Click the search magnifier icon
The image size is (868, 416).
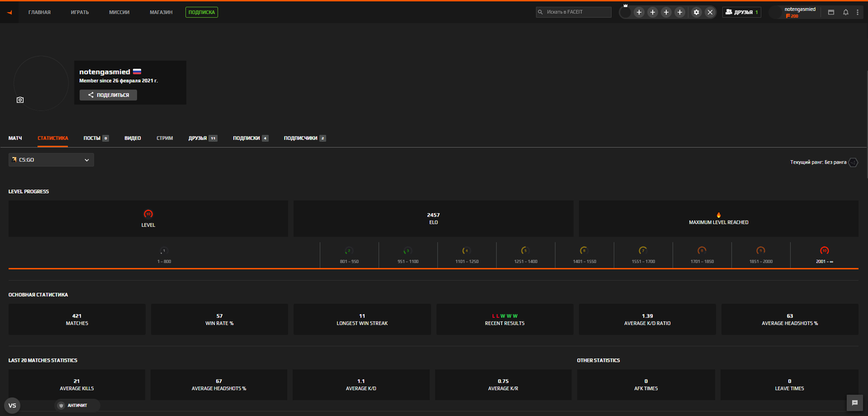tap(541, 12)
